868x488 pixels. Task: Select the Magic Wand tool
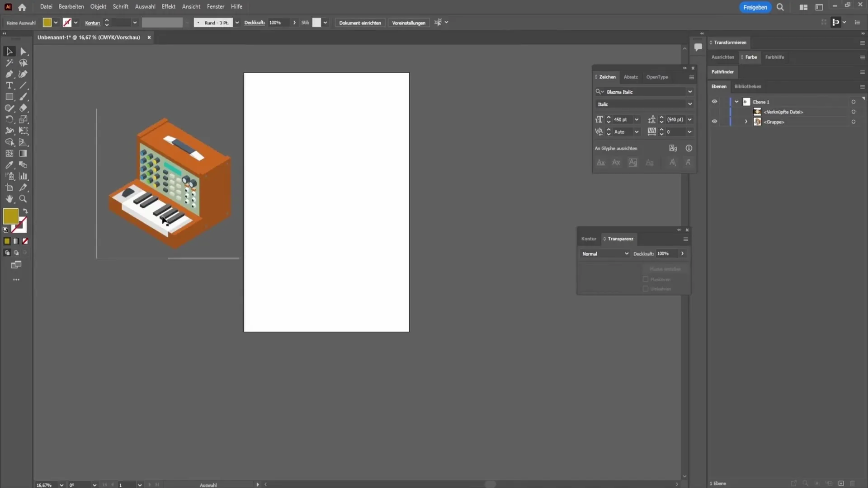[9, 63]
